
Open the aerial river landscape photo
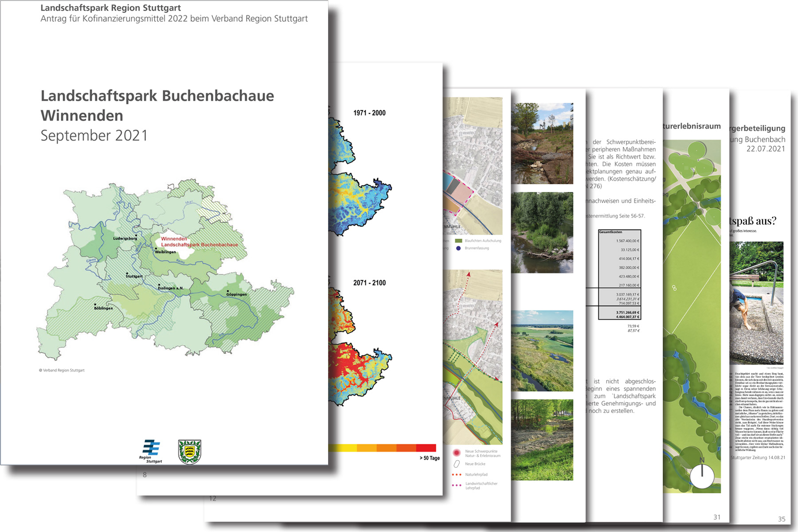[x=542, y=351]
